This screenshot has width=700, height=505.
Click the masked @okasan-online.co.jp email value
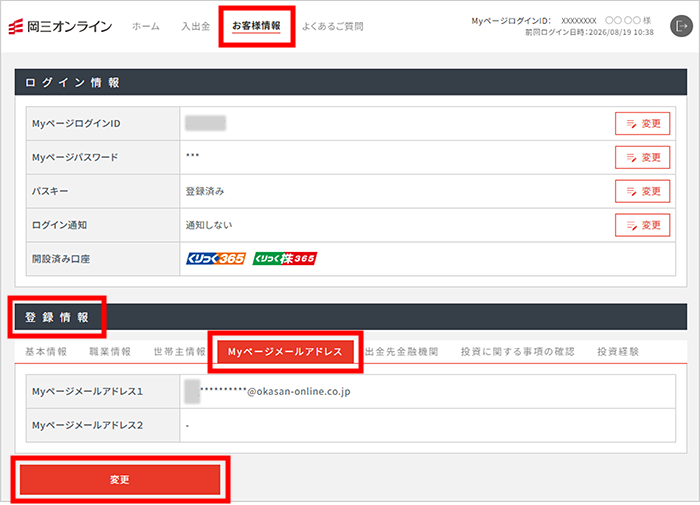pos(268,392)
